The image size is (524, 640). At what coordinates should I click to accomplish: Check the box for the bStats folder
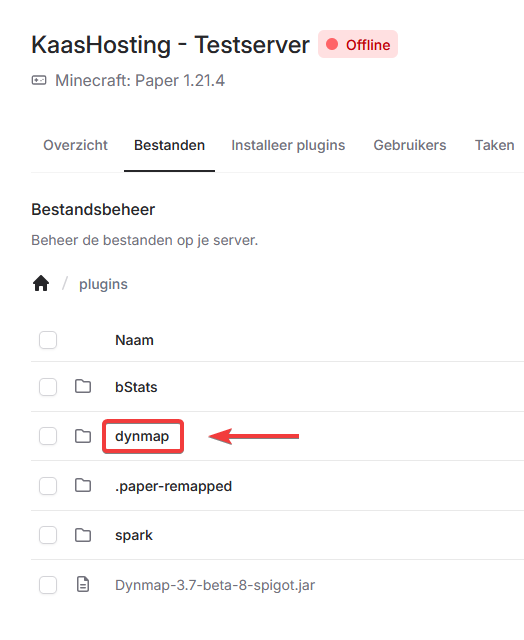pos(48,387)
